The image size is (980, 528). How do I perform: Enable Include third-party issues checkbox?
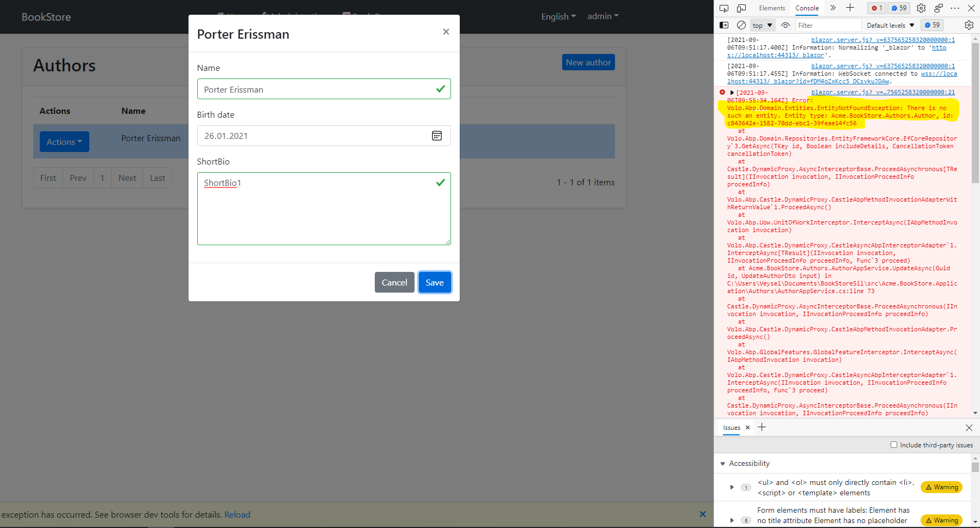click(894, 445)
